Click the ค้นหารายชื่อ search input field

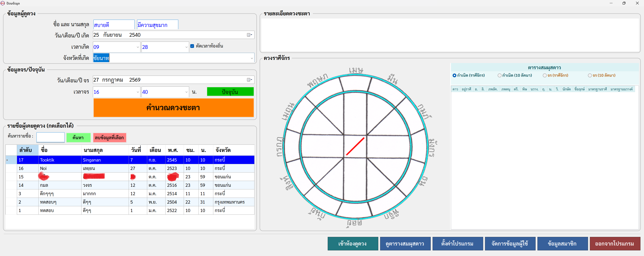pyautogui.click(x=51, y=138)
